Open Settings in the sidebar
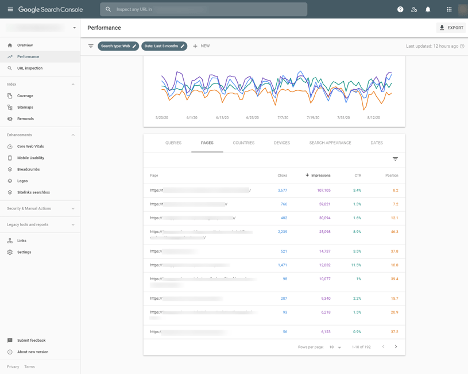This screenshot has height=374, width=468. pos(40,252)
